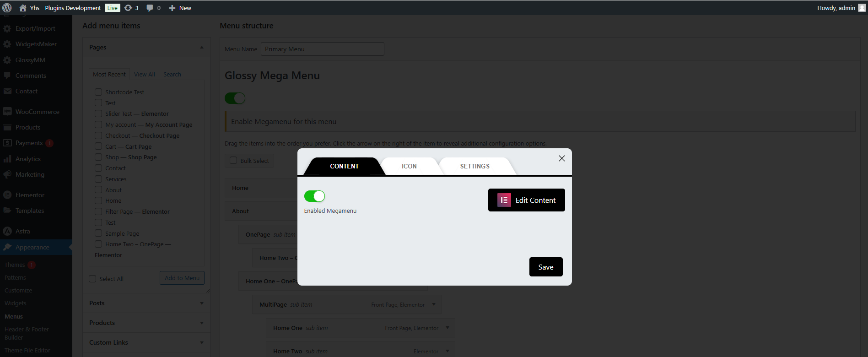
Task: Click the Elementor logo on Edit Content
Action: pos(504,200)
